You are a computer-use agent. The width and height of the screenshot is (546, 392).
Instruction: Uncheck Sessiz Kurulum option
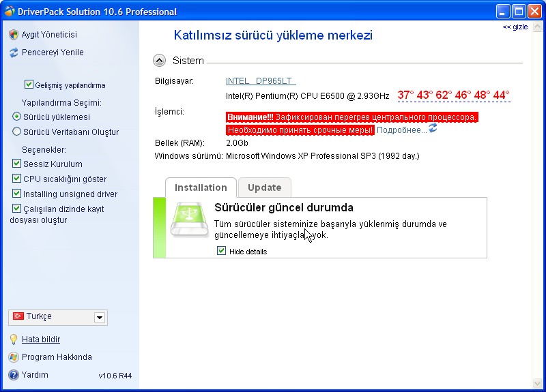tap(16, 164)
